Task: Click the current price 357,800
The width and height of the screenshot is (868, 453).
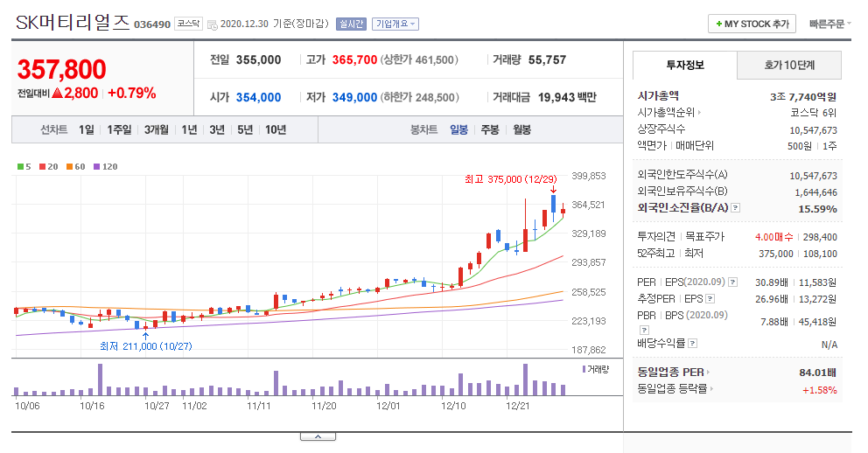Action: (61, 69)
